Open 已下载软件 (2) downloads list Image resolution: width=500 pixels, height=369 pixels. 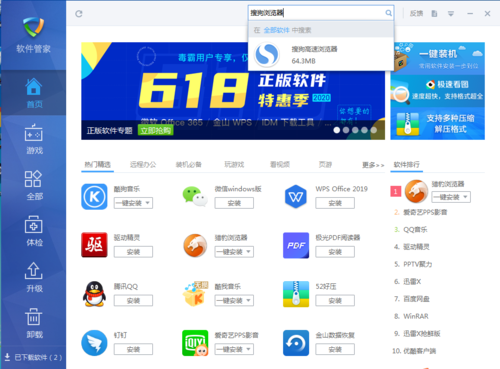(33, 357)
